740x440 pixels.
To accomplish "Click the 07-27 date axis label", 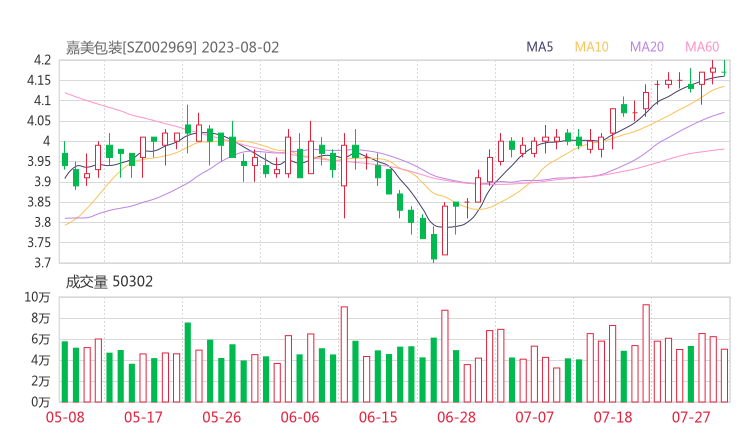I will (691, 417).
